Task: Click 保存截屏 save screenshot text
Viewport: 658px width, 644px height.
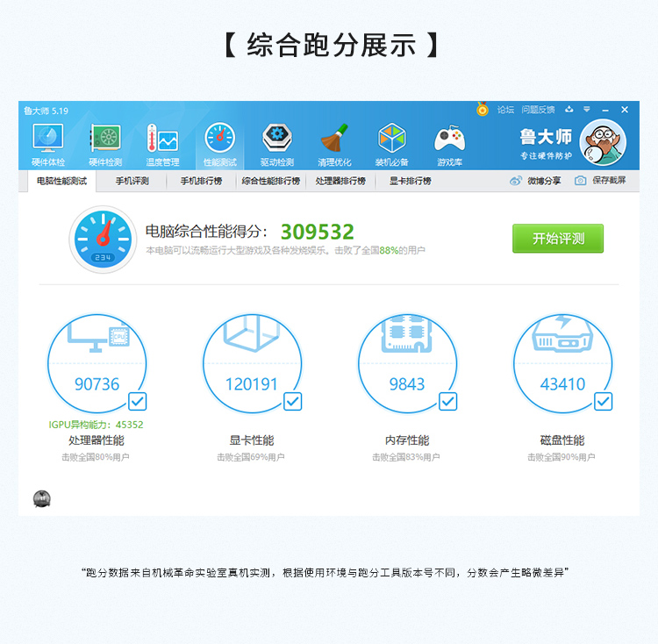Action: pyautogui.click(x=609, y=181)
